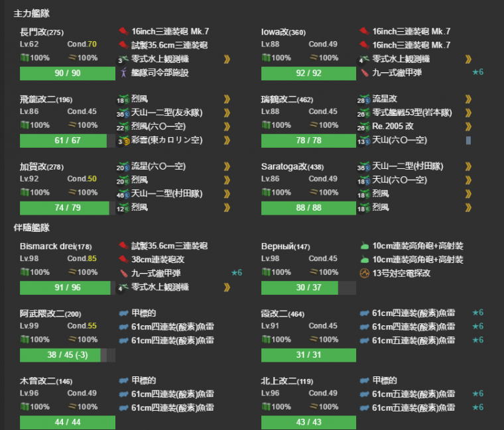Viewport: 504px width, 430px height.
Task: Click the 13号対空電探改 radar icon
Action: click(x=365, y=273)
